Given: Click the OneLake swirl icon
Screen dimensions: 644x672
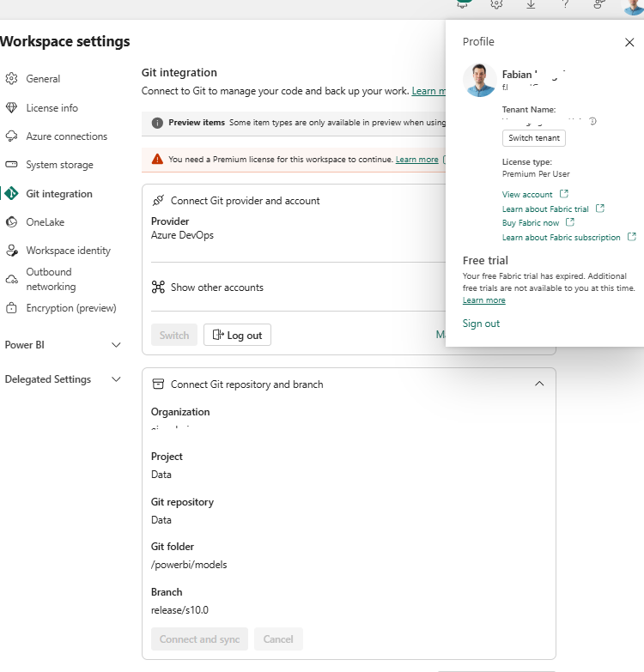Looking at the screenshot, I should [11, 222].
